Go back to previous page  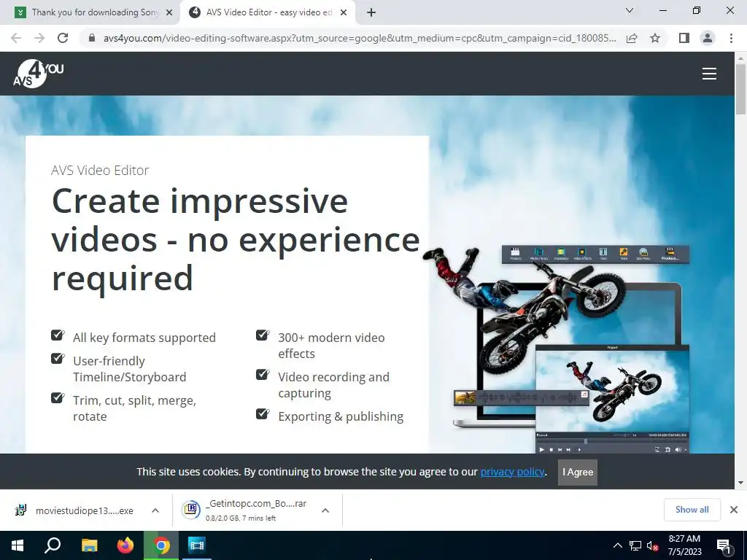point(16,38)
